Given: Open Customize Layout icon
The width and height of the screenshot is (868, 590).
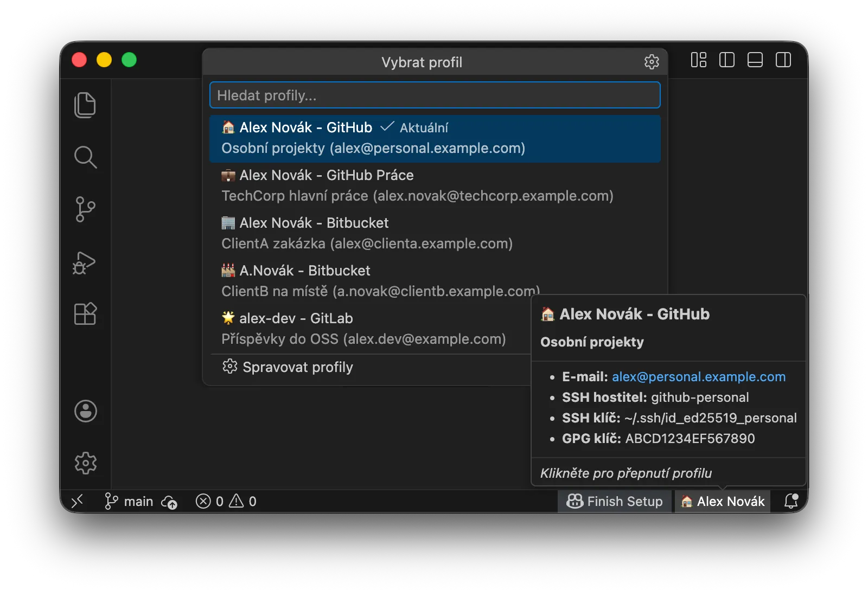Looking at the screenshot, I should pyautogui.click(x=699, y=60).
